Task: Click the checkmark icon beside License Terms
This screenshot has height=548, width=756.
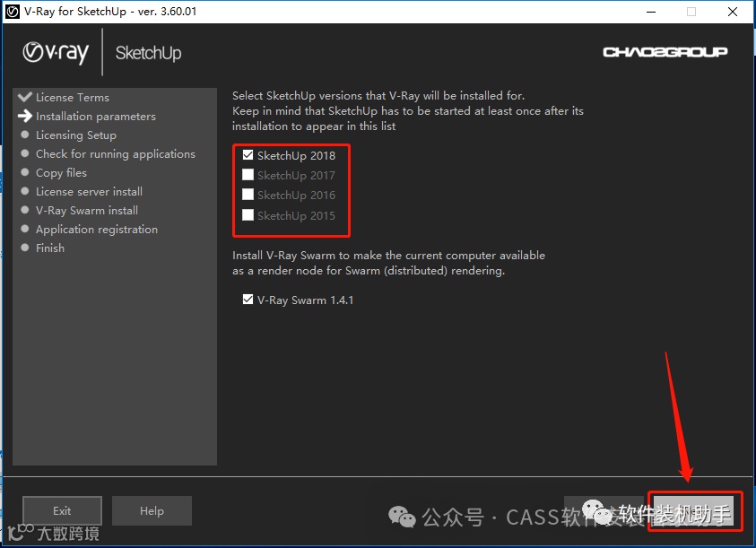Action: [x=24, y=97]
